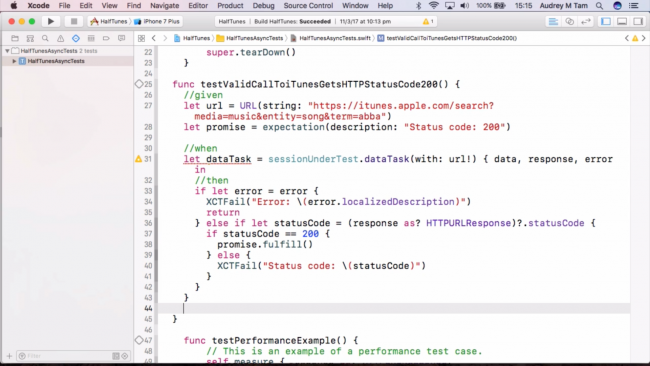Click the testPerformanceExample function name

coord(275,341)
